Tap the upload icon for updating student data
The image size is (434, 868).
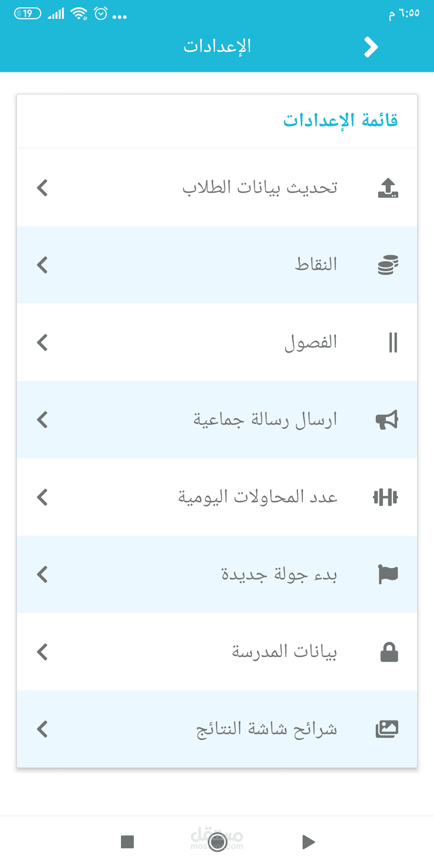pyautogui.click(x=388, y=188)
